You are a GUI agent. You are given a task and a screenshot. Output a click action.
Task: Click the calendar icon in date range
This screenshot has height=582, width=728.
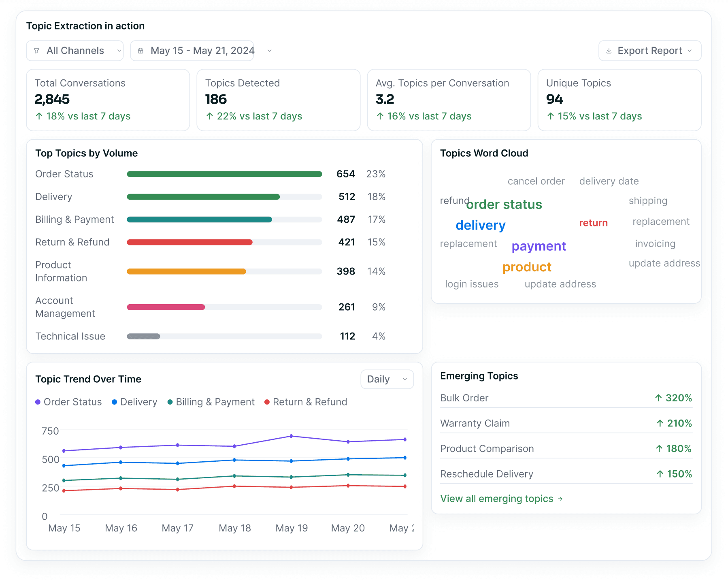tap(140, 51)
